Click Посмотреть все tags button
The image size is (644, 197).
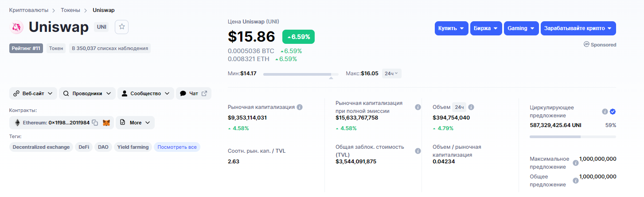click(177, 147)
